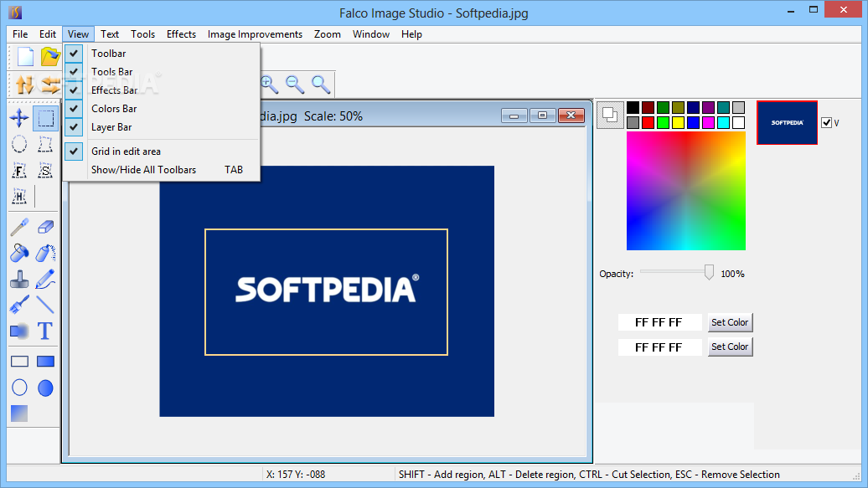
Task: Select the clone stamp tool
Action: coord(19,280)
